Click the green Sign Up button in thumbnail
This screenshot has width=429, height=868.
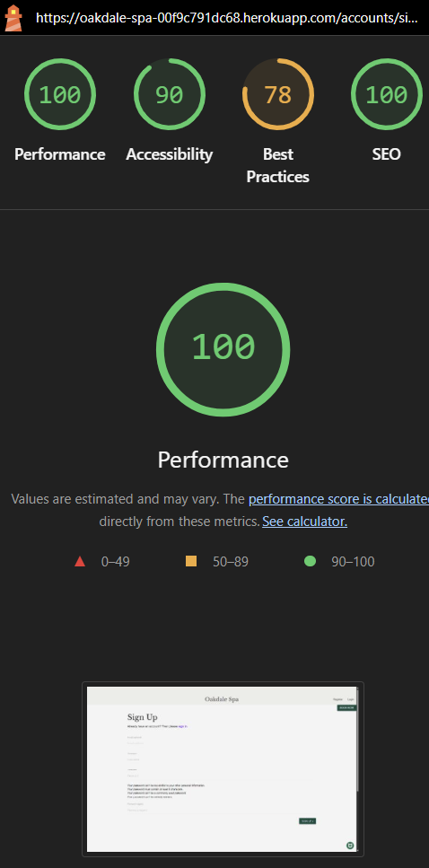tap(307, 821)
